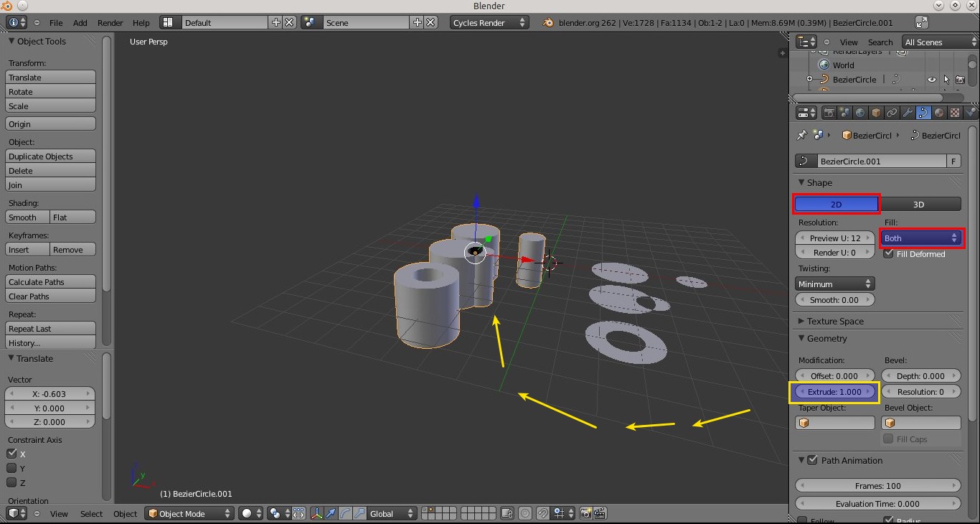Image resolution: width=980 pixels, height=524 pixels.
Task: Click the Extrude value field
Action: tap(835, 392)
